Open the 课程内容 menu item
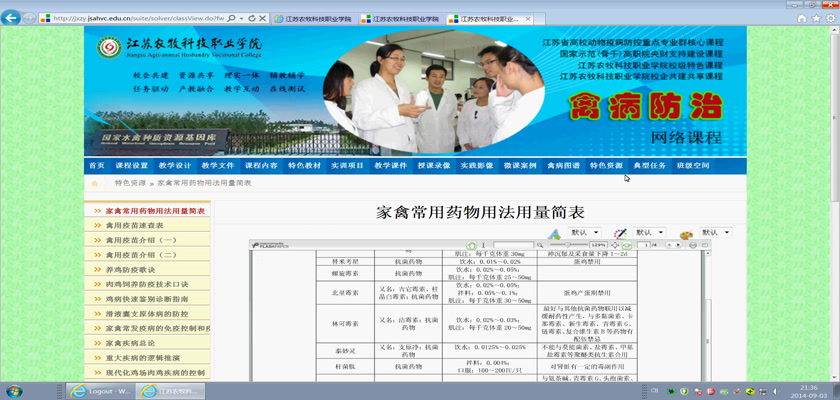 click(x=261, y=166)
